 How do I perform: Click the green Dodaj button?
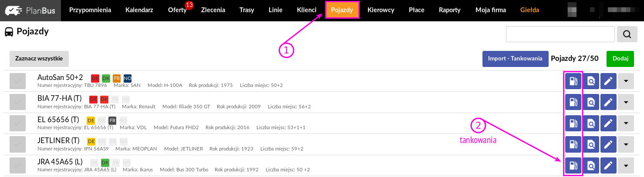click(620, 59)
